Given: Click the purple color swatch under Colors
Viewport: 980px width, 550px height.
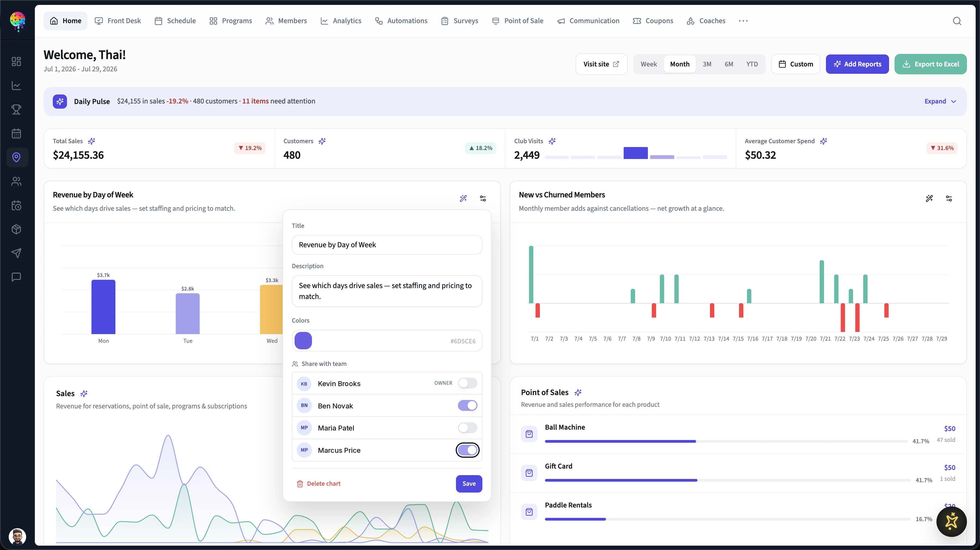Looking at the screenshot, I should (303, 341).
